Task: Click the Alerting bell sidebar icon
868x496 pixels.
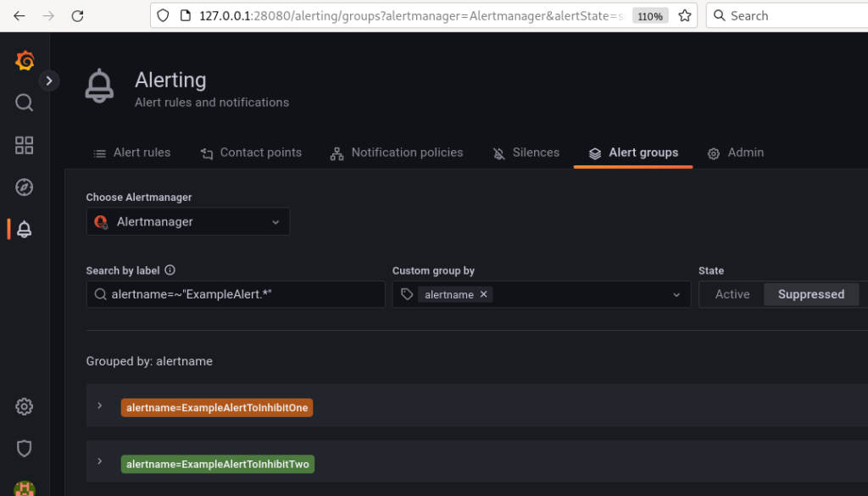Action: (25, 229)
